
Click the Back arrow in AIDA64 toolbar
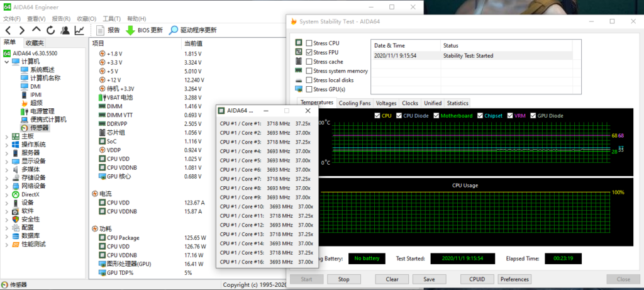point(8,30)
